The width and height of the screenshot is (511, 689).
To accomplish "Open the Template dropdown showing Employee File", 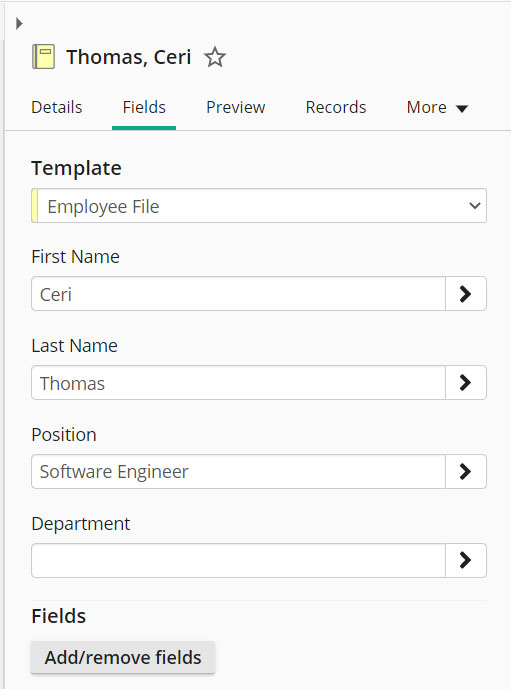I will (259, 206).
